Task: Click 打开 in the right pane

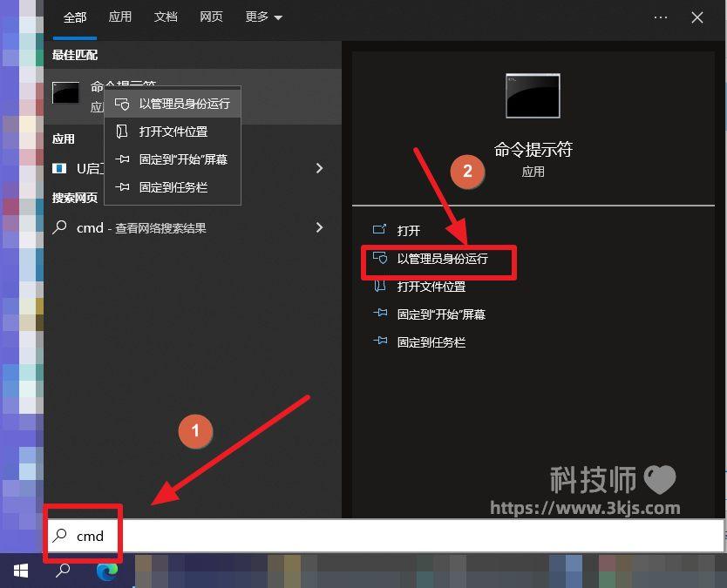Action: [409, 231]
